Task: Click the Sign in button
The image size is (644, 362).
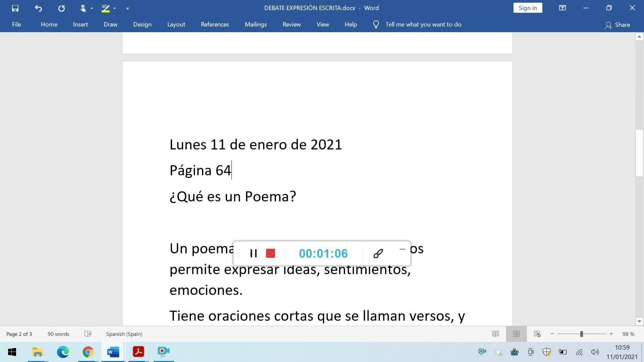Action: tap(528, 8)
